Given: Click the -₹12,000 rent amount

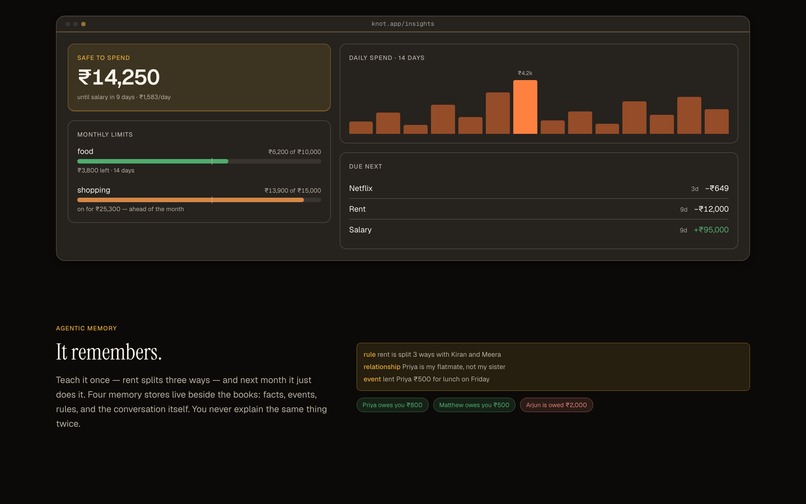Looking at the screenshot, I should coord(711,209).
